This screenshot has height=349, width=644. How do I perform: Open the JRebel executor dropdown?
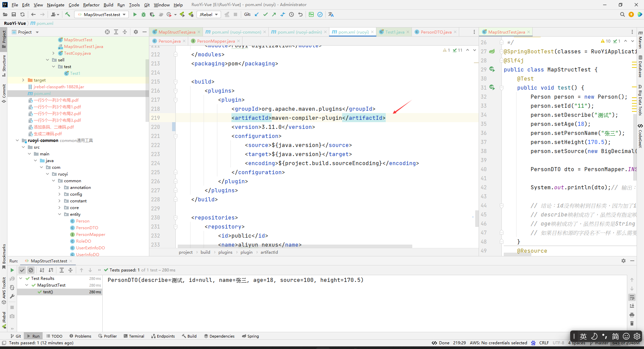[208, 14]
